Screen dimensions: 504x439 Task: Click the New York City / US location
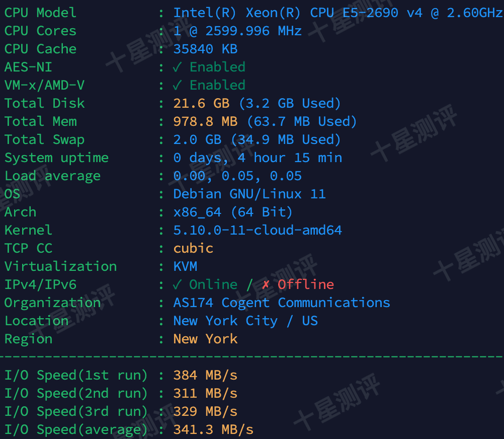(x=245, y=321)
